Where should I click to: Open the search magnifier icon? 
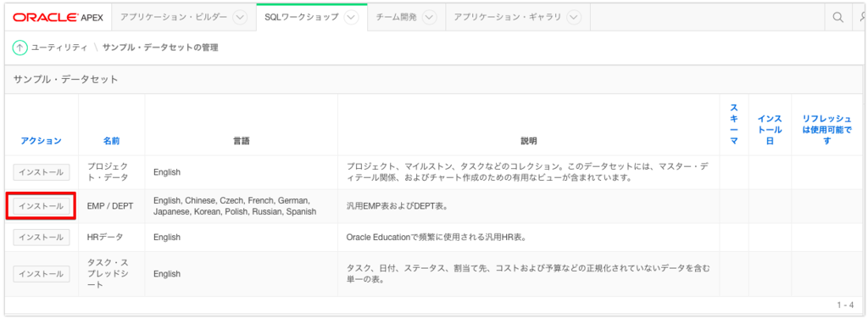(837, 17)
